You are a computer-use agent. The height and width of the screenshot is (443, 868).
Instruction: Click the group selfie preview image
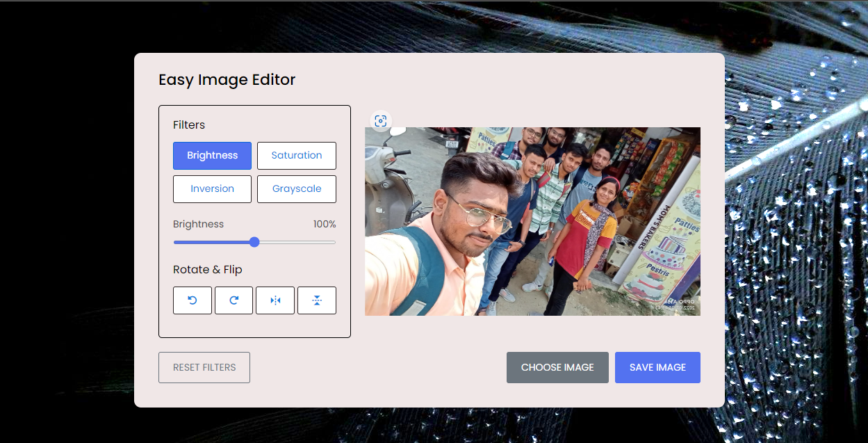click(532, 221)
